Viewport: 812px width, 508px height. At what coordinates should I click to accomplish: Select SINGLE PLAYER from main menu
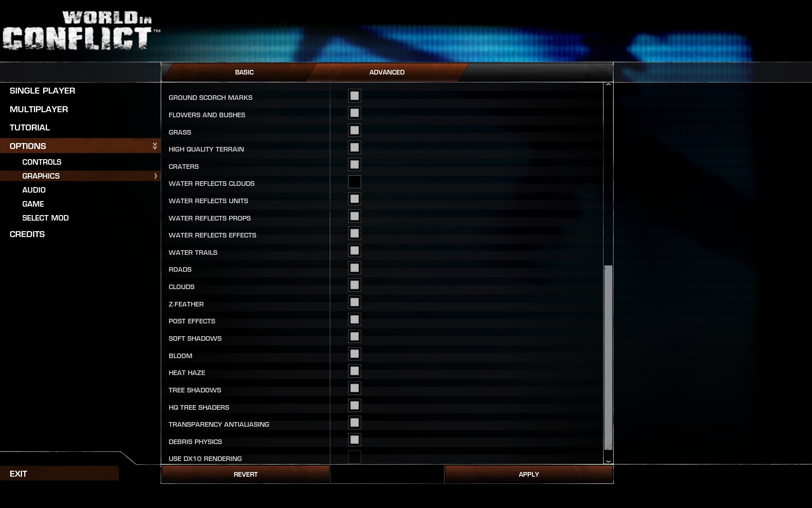(x=41, y=90)
